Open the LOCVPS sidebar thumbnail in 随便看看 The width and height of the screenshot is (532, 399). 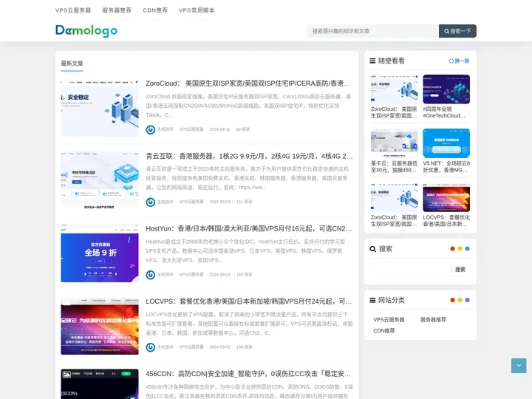click(446, 197)
